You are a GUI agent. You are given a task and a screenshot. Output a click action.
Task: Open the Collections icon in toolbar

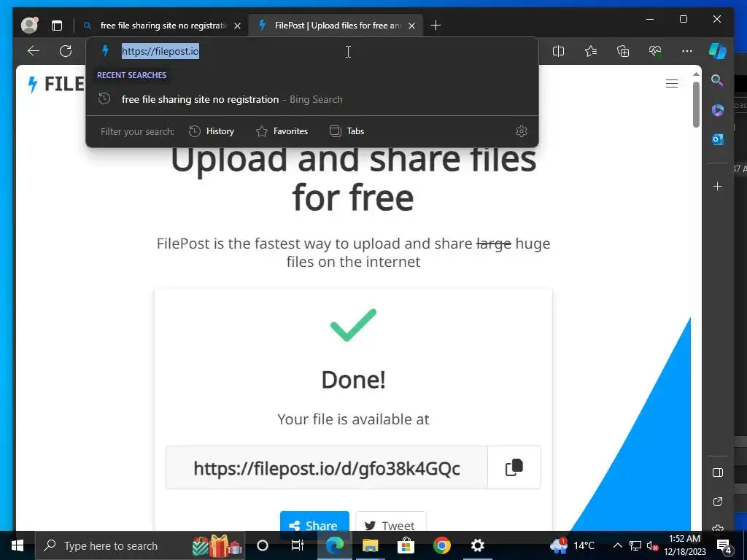point(623,51)
